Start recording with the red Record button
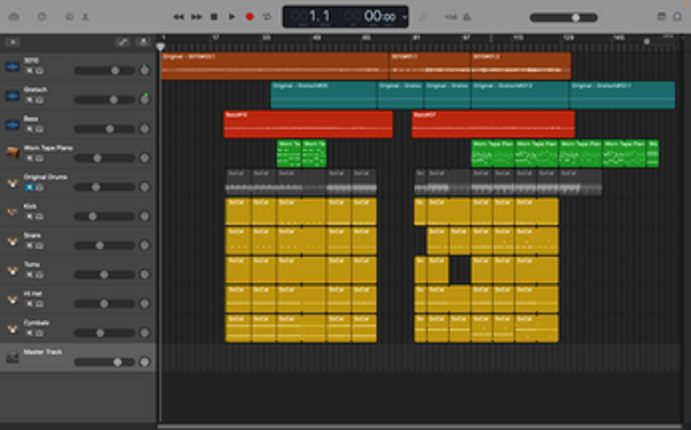This screenshot has height=430, width=691. tap(250, 17)
